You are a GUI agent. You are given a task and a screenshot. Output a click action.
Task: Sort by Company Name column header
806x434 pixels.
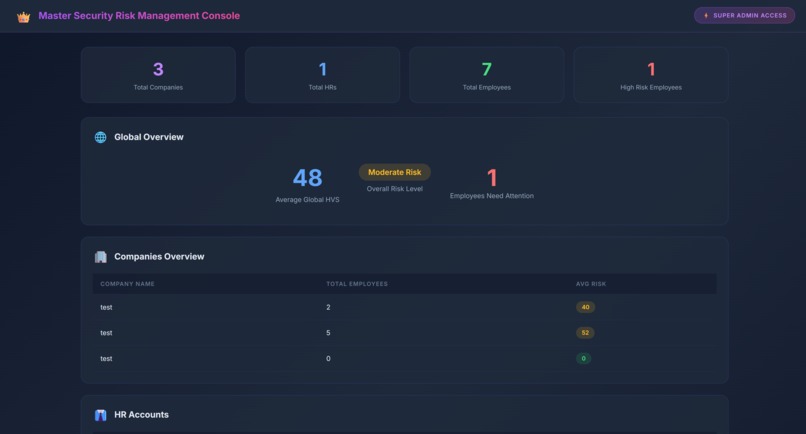click(127, 284)
